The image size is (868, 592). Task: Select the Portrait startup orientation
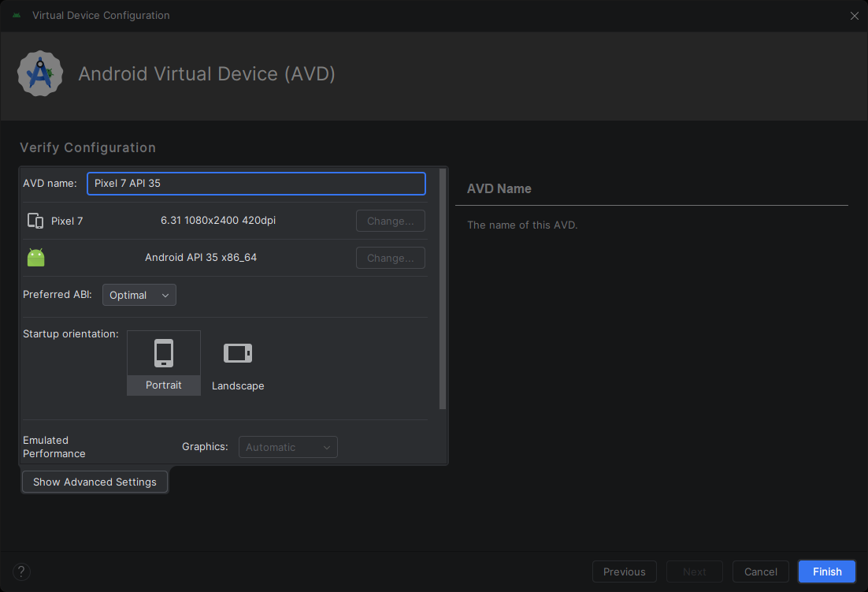164,363
